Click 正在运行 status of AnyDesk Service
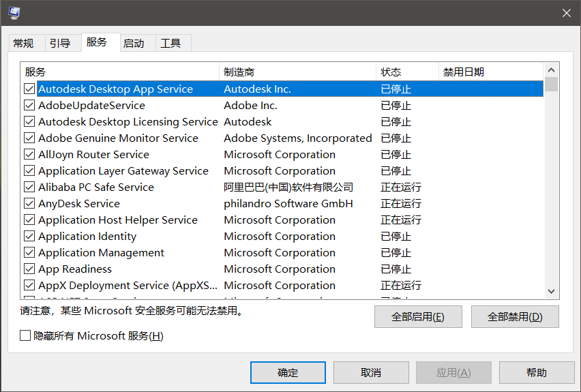This screenshot has width=581, height=392. pos(401,203)
